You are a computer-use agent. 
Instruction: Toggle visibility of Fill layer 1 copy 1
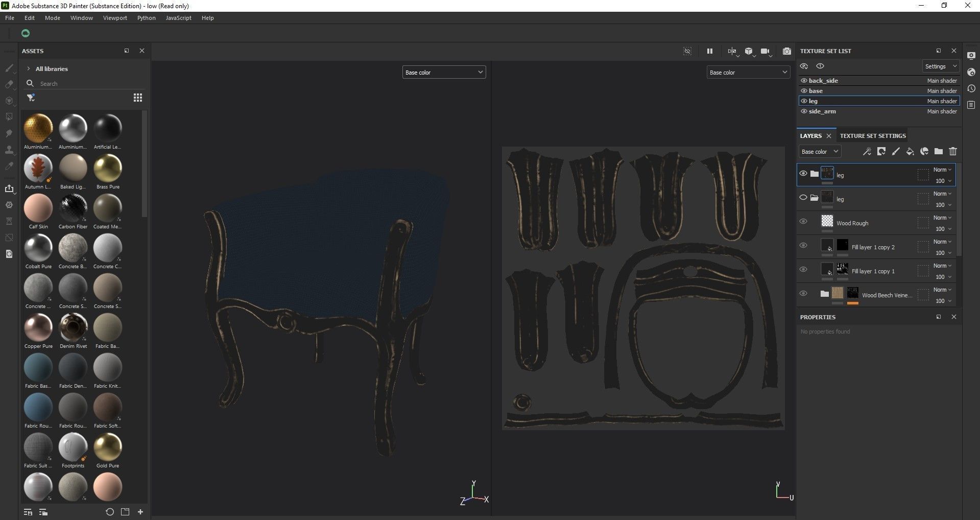point(803,270)
